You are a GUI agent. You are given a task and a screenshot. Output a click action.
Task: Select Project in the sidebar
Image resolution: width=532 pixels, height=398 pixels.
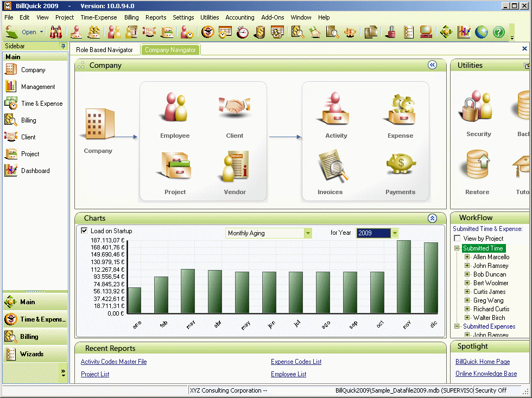click(30, 154)
